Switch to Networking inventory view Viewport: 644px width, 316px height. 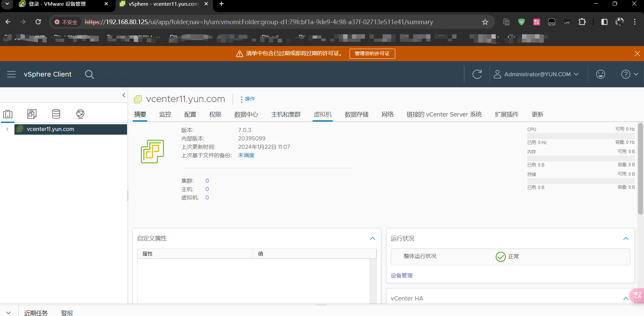(80, 114)
